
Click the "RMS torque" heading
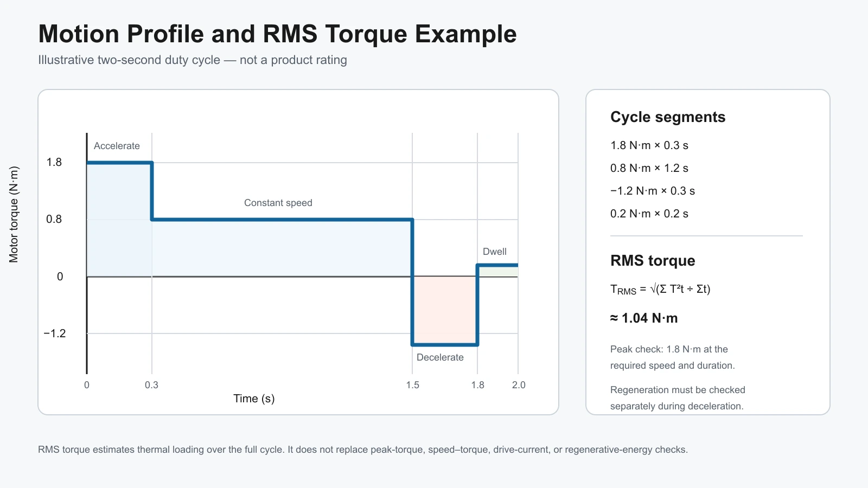point(653,261)
